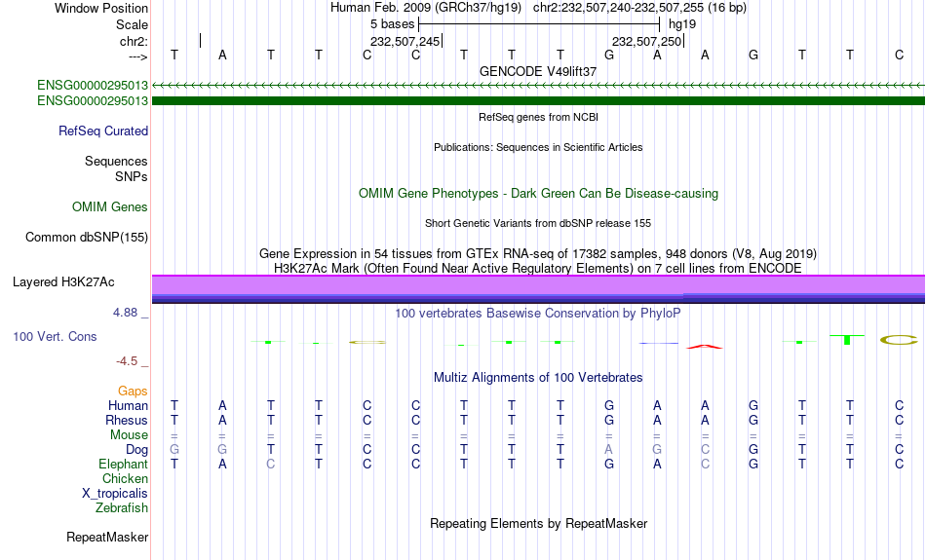The height and width of the screenshot is (560, 926).
Task: Click the RepeatMasker track label
Action: pyautogui.click(x=107, y=538)
